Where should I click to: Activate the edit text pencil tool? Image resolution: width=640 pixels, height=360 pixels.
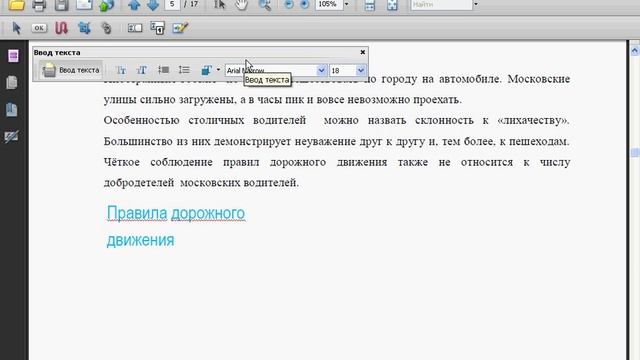(180, 28)
